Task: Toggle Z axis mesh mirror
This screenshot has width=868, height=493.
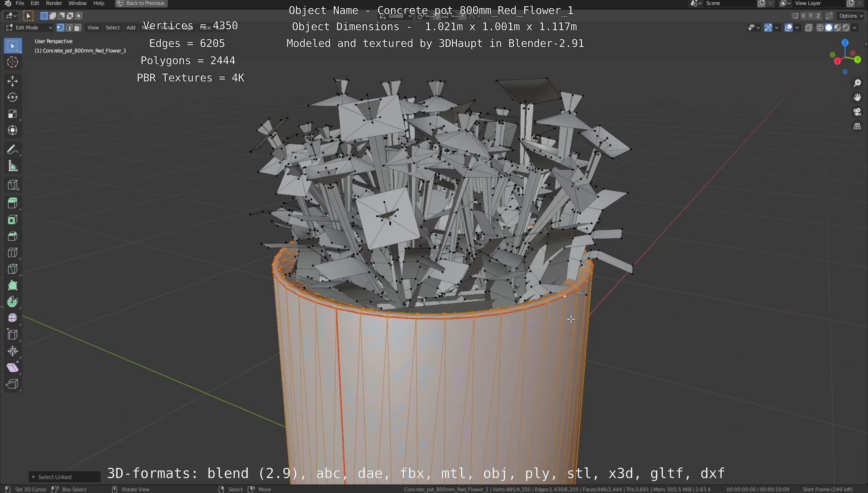Action: 818,16
